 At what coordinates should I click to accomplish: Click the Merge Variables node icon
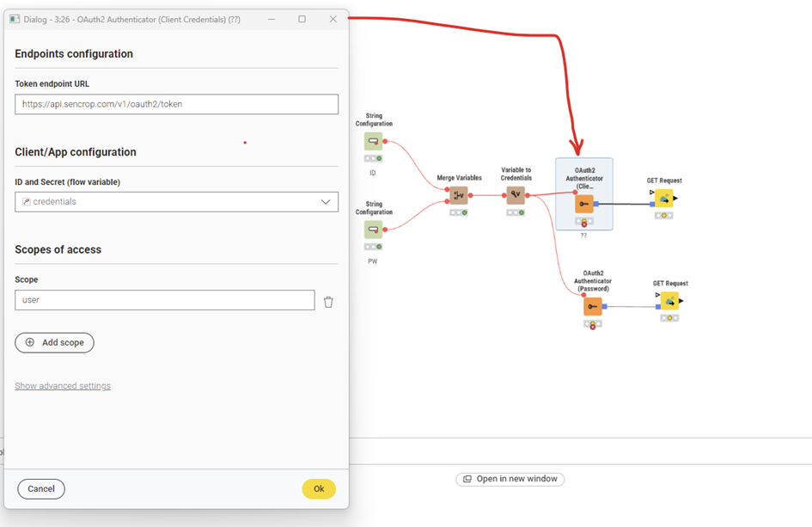click(x=459, y=195)
